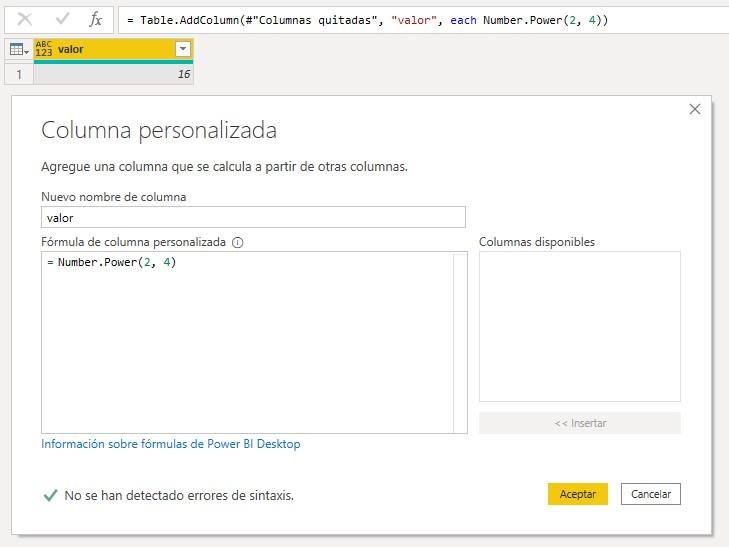Click the Aceptar button
This screenshot has width=729, height=547.
[x=577, y=494]
